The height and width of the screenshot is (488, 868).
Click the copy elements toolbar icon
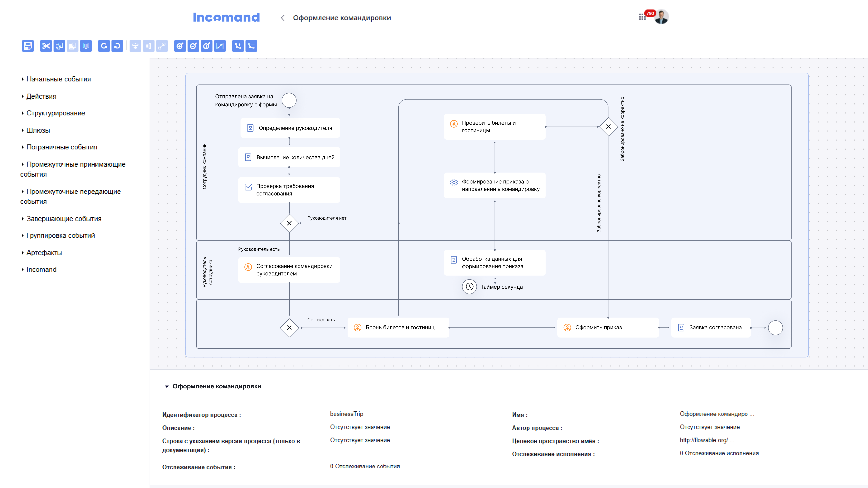[59, 46]
